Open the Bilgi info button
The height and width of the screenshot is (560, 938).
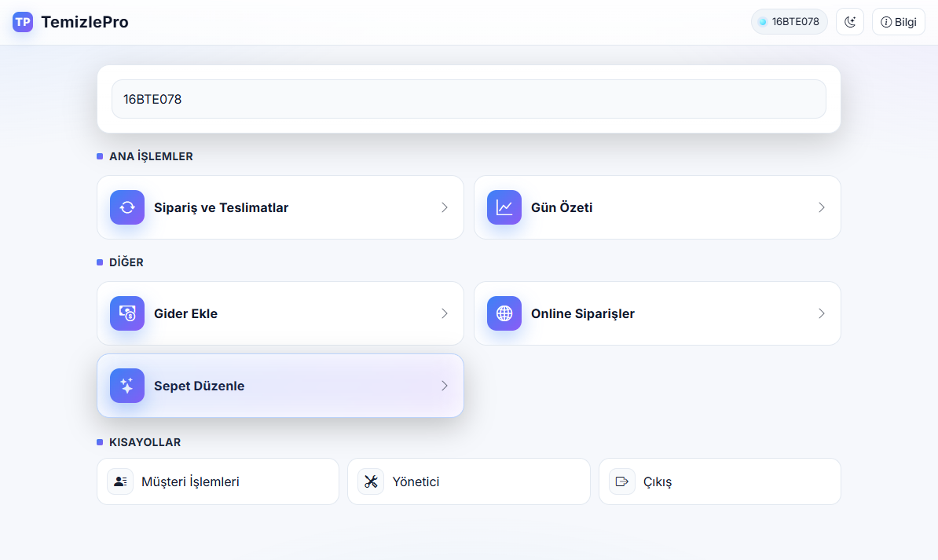898,22
